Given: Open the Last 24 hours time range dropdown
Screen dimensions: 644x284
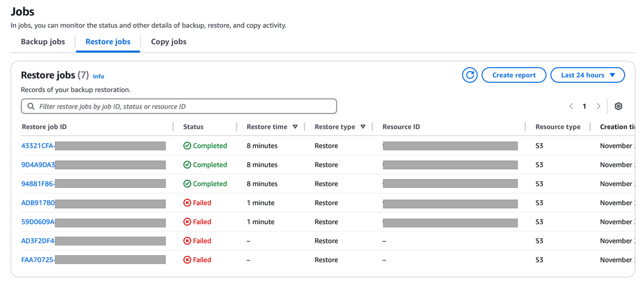Looking at the screenshot, I should 588,75.
